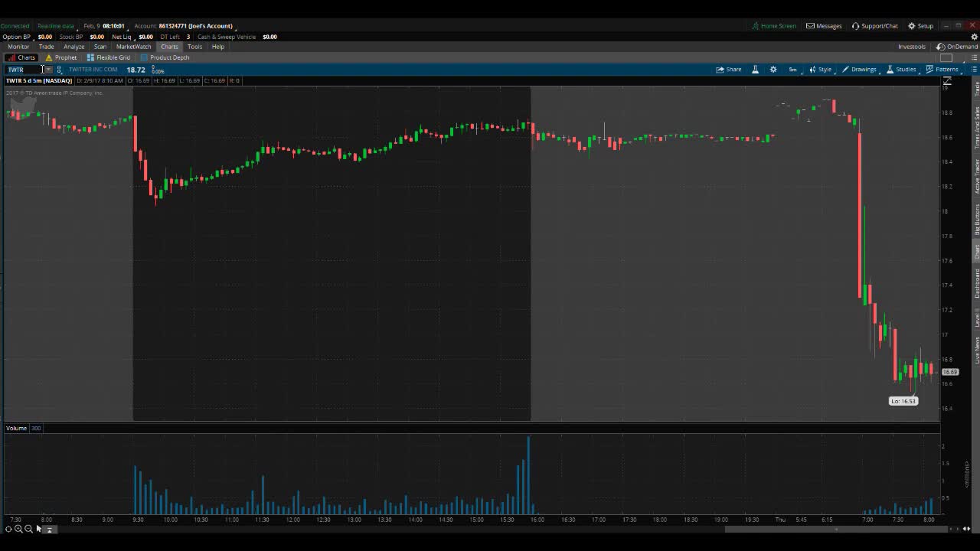Open Support/Chat
This screenshot has width=980, height=551.
click(x=875, y=26)
